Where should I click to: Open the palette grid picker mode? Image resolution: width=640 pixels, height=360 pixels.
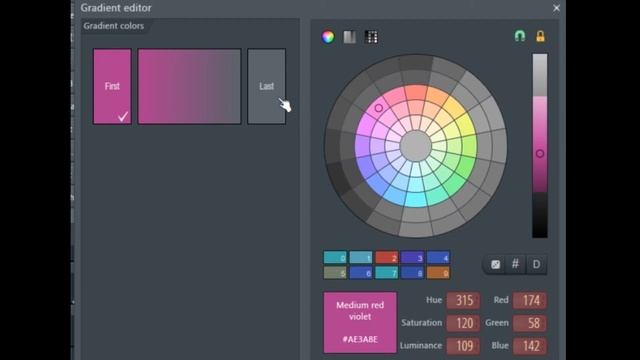click(371, 37)
